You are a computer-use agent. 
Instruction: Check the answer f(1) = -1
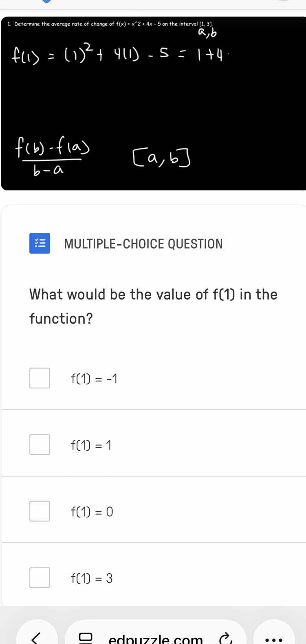pyautogui.click(x=40, y=378)
